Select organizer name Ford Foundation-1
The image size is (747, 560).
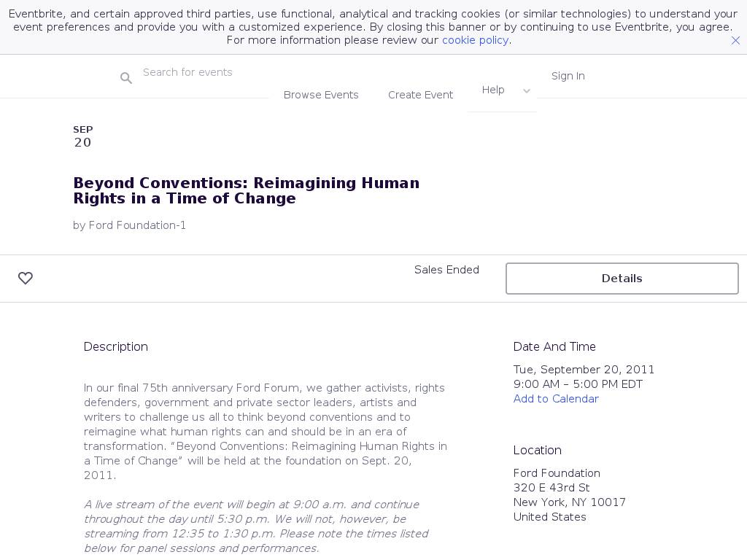click(x=137, y=225)
